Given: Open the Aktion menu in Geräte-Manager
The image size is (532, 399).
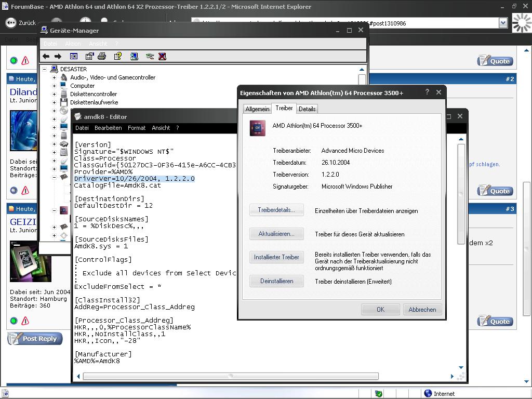Looking at the screenshot, I should (73, 44).
